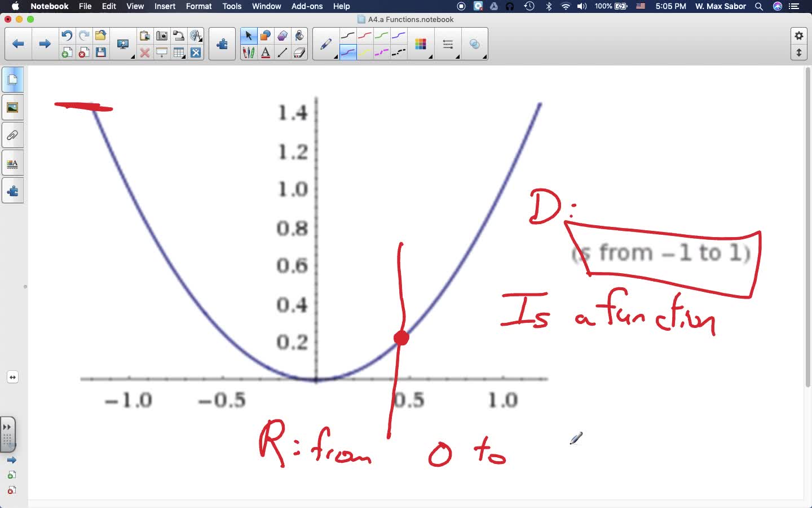Pick the red solid pen style
Image resolution: width=812 pixels, height=508 pixels.
(x=365, y=36)
